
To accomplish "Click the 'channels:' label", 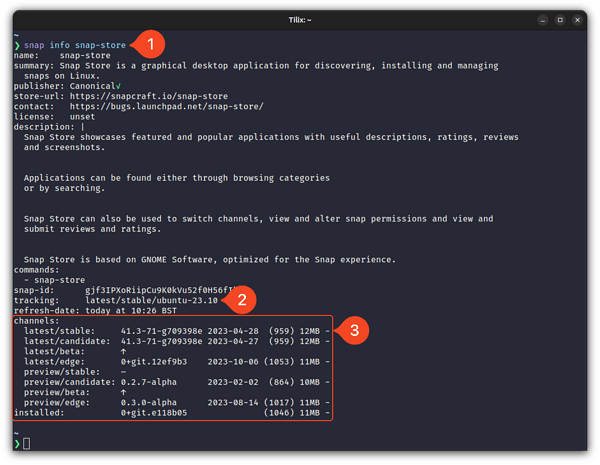I will pyautogui.click(x=37, y=321).
